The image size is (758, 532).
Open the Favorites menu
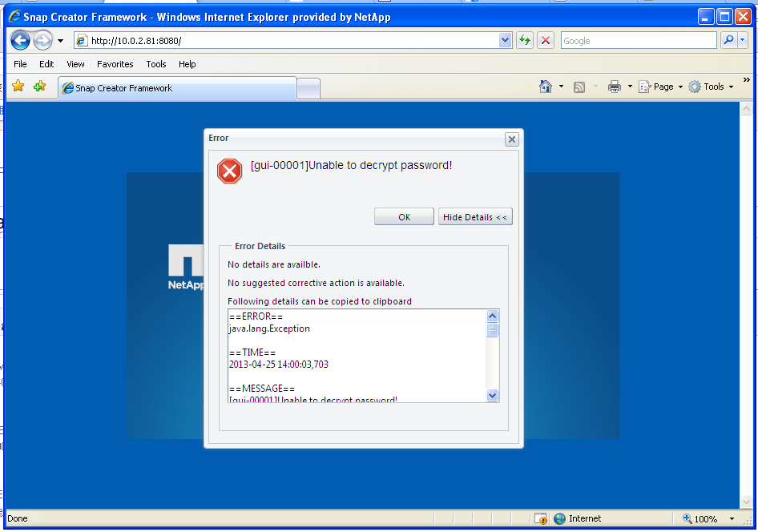click(115, 64)
